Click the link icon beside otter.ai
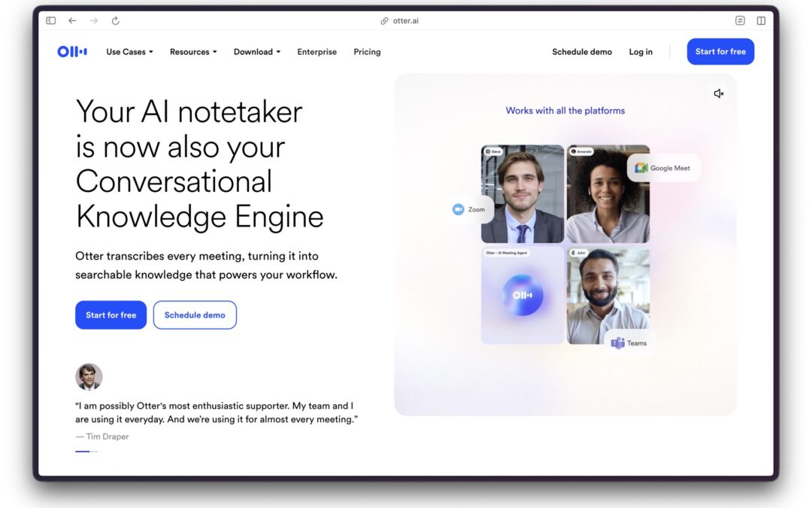The image size is (812, 508). tap(384, 21)
